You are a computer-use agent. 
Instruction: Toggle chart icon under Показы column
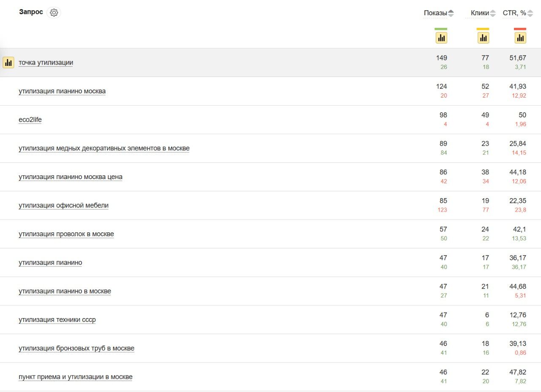click(x=441, y=38)
